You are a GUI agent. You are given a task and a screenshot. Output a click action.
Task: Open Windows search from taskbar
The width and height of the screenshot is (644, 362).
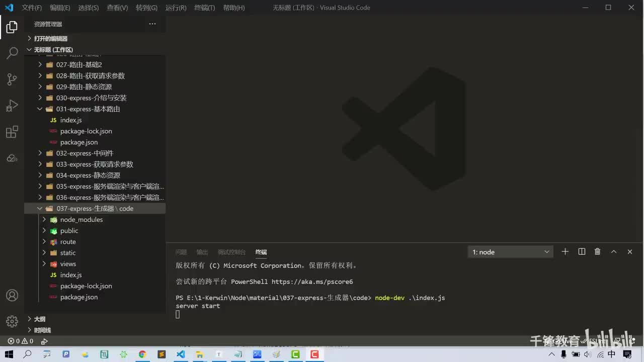pyautogui.click(x=28, y=354)
